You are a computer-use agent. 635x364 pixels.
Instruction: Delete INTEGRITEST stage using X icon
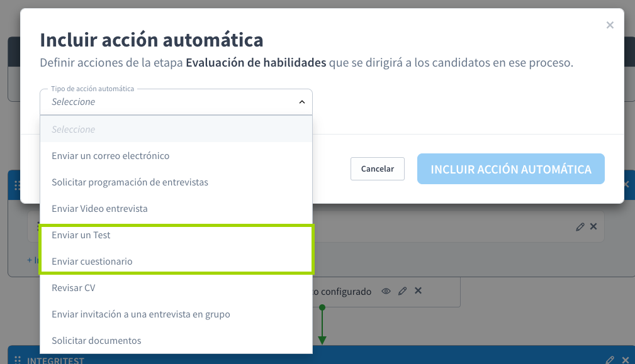626,360
